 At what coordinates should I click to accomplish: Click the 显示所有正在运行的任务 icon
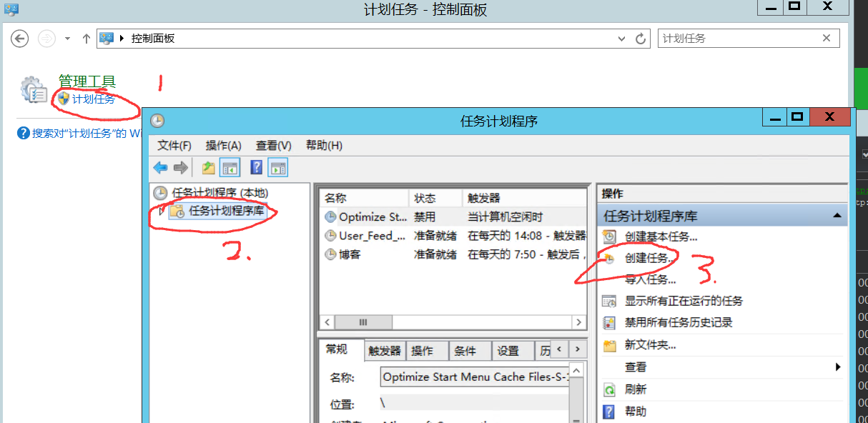click(x=609, y=301)
